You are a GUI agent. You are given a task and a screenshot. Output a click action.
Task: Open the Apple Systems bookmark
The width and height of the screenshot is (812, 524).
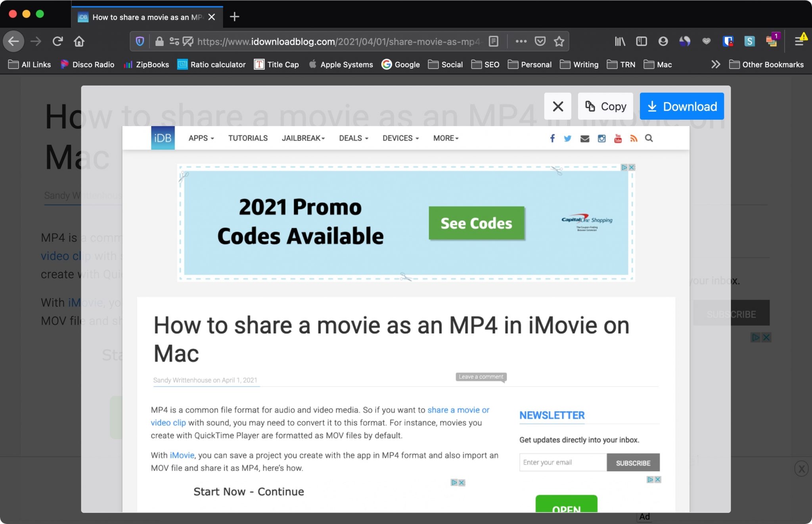[x=341, y=64]
